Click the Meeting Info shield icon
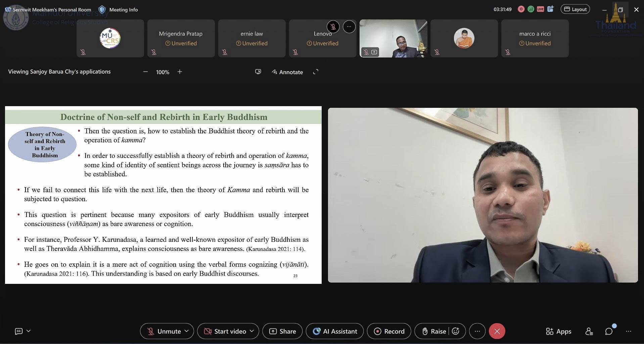The width and height of the screenshot is (644, 344). point(102,9)
